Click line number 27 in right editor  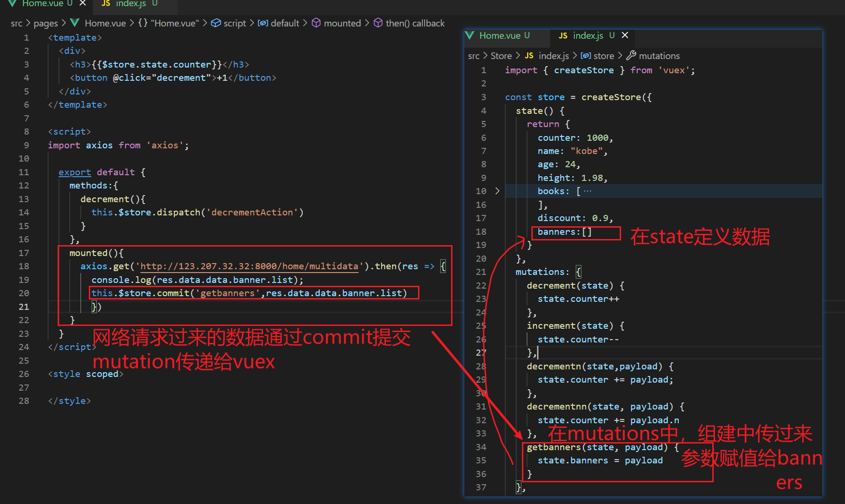(481, 352)
